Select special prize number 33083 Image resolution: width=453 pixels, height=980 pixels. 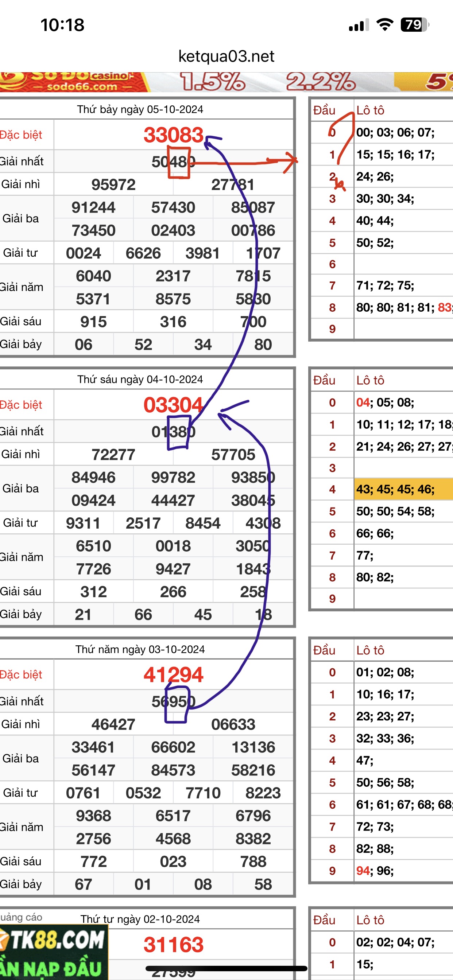[174, 135]
